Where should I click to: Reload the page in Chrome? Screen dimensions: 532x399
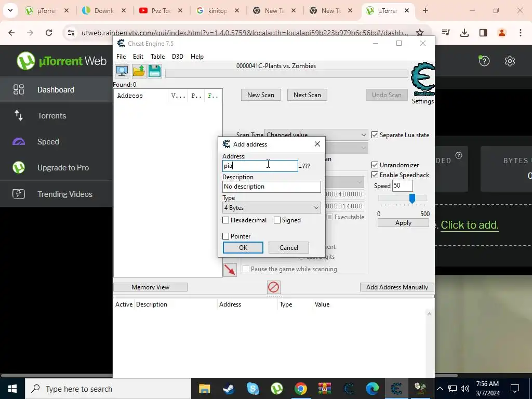[x=49, y=33]
